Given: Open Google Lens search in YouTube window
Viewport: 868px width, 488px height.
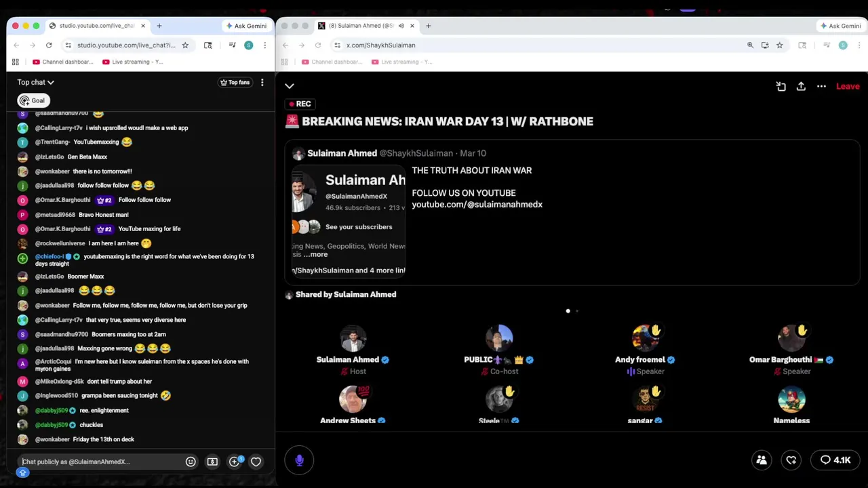Looking at the screenshot, I should pos(208,45).
